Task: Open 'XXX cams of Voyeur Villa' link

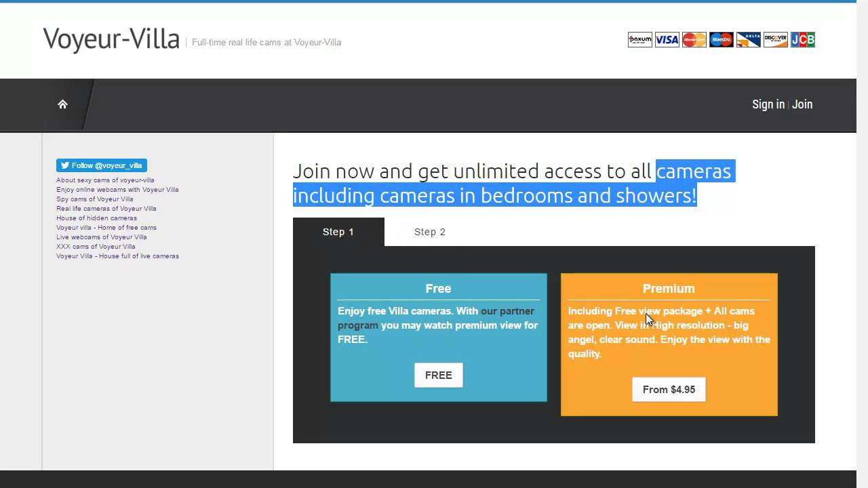Action: [96, 247]
